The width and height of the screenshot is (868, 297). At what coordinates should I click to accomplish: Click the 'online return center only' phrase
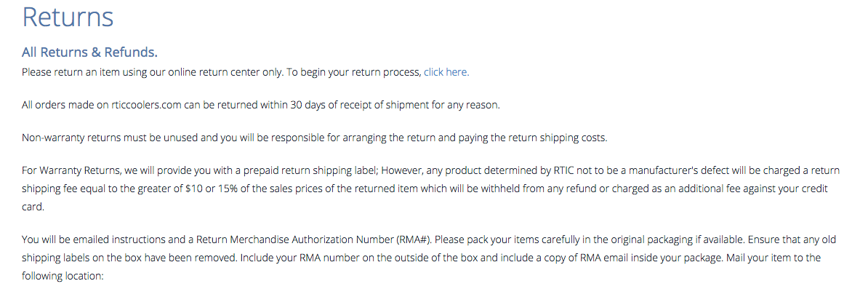pyautogui.click(x=224, y=72)
